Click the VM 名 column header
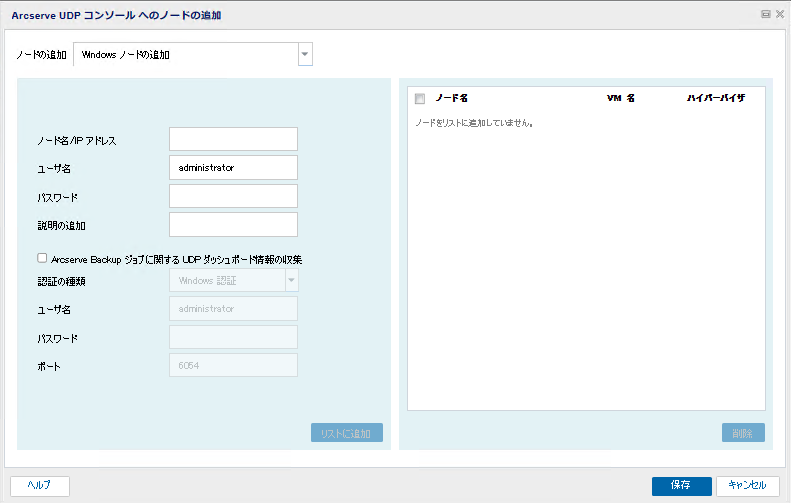 click(x=620, y=98)
